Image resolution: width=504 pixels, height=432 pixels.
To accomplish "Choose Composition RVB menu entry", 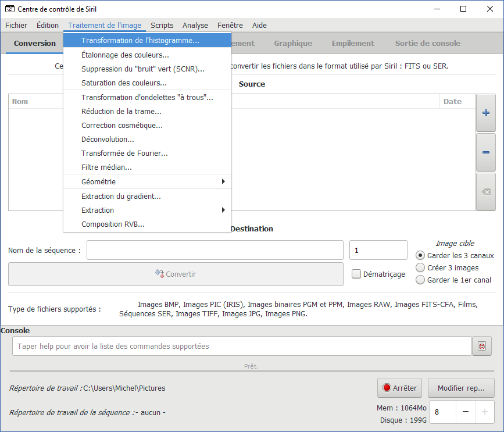I will pos(147,224).
